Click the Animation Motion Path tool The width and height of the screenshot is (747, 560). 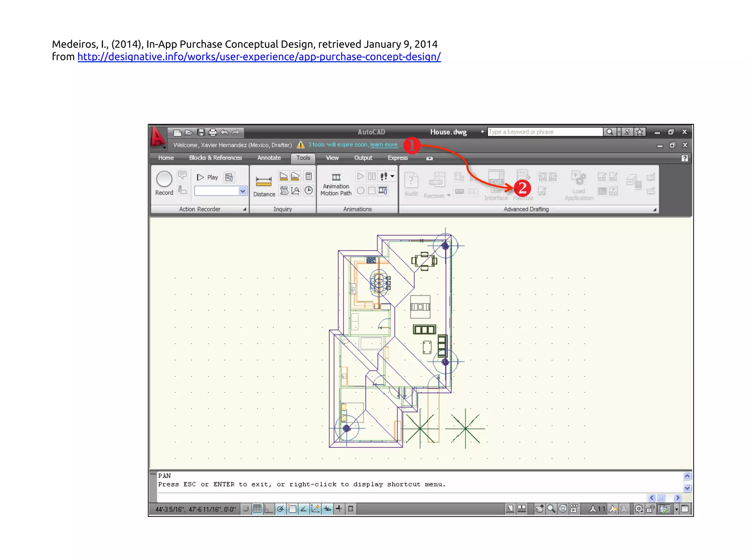(336, 184)
